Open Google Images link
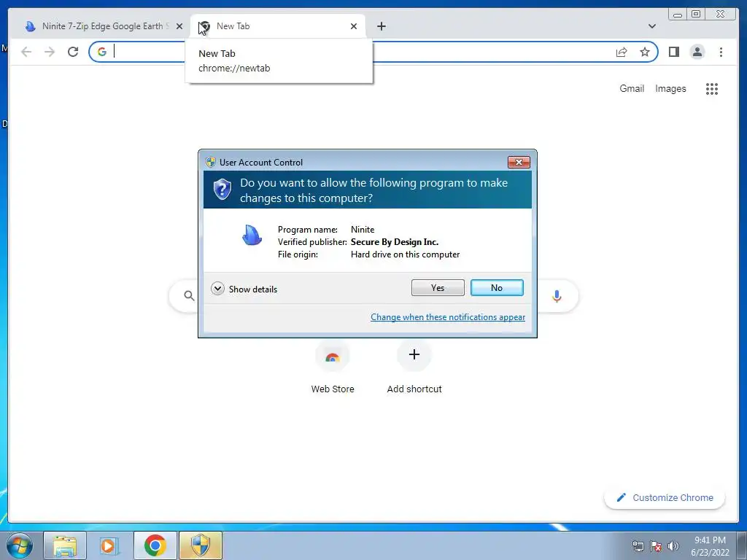This screenshot has width=747, height=560. click(670, 88)
